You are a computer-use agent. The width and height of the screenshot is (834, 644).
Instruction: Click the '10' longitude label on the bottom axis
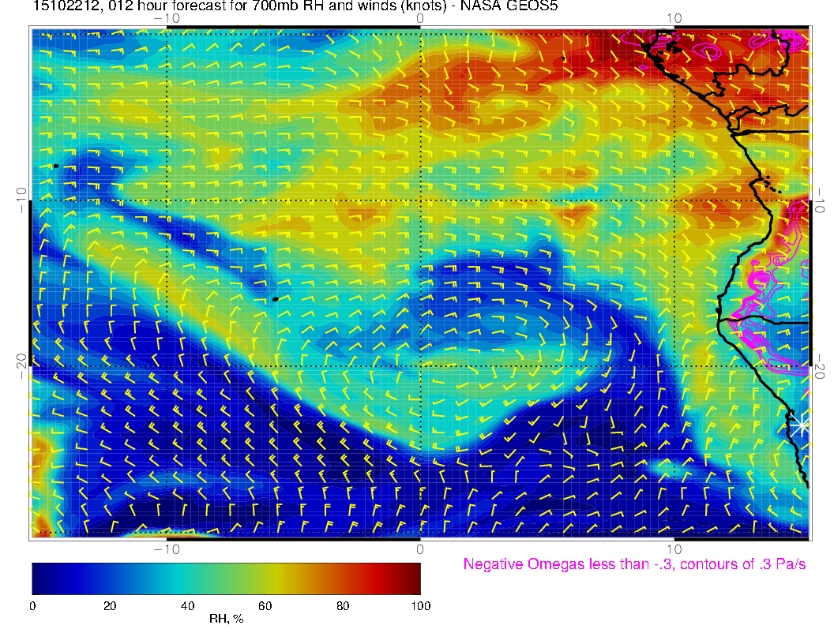[674, 549]
